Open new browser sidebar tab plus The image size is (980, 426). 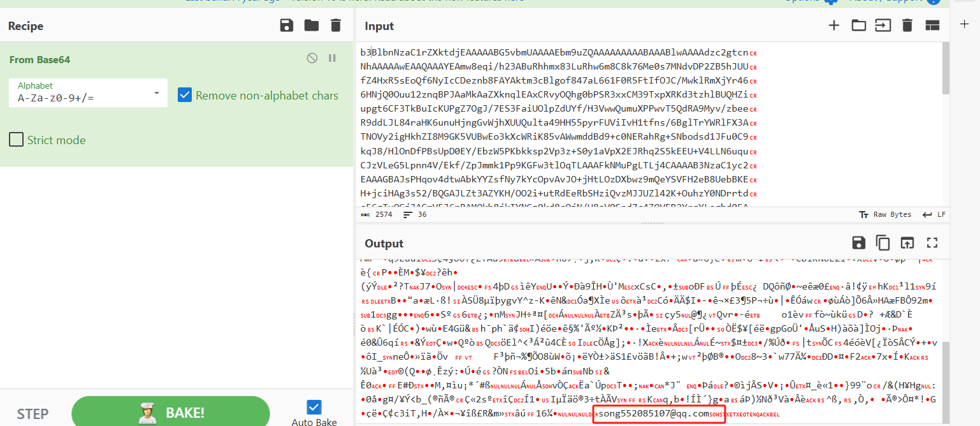pos(964,24)
